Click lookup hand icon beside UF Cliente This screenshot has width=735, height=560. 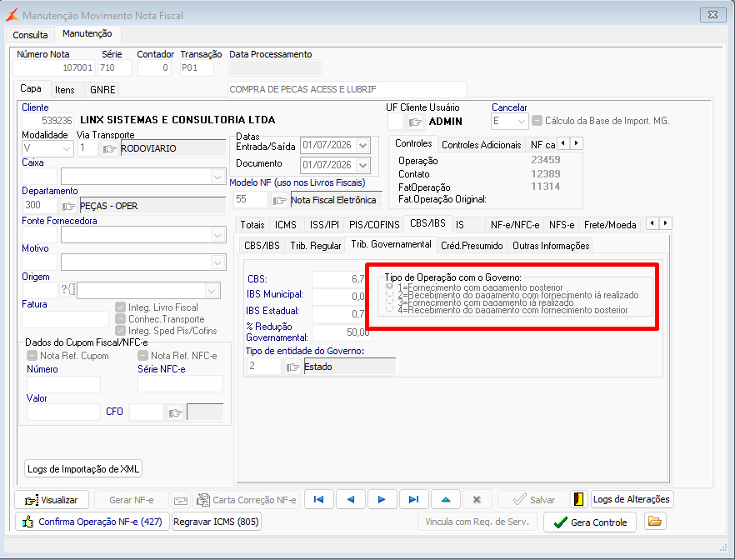click(x=415, y=122)
